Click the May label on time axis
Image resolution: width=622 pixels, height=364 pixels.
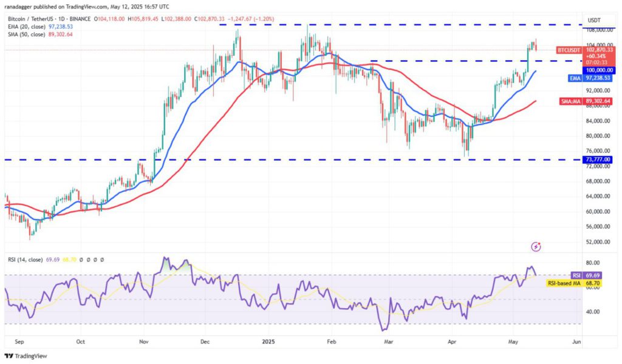point(513,342)
